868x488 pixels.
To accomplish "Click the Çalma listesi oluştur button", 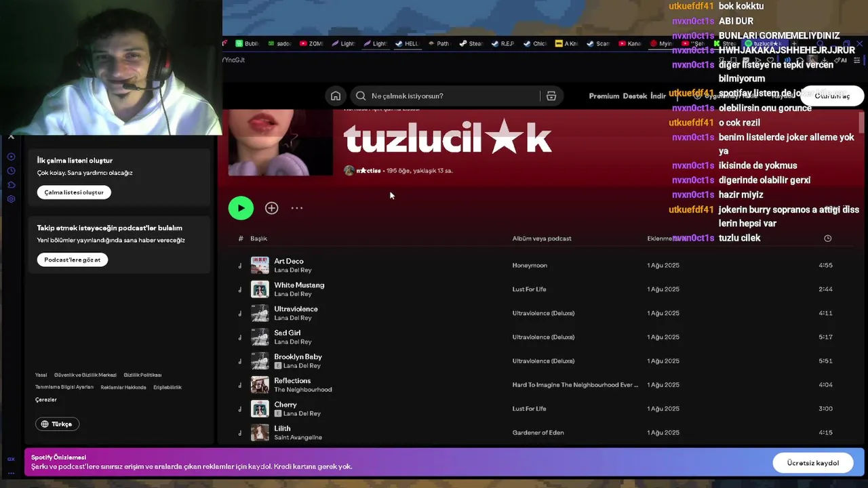I will [x=74, y=192].
